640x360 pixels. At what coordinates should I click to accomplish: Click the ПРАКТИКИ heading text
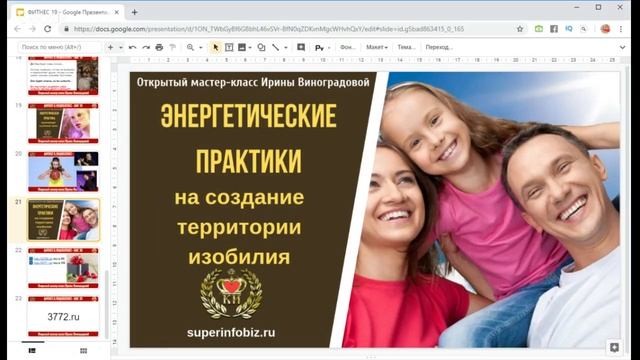click(249, 161)
